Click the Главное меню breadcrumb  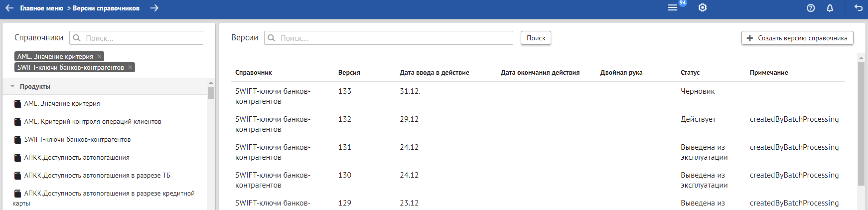[41, 8]
